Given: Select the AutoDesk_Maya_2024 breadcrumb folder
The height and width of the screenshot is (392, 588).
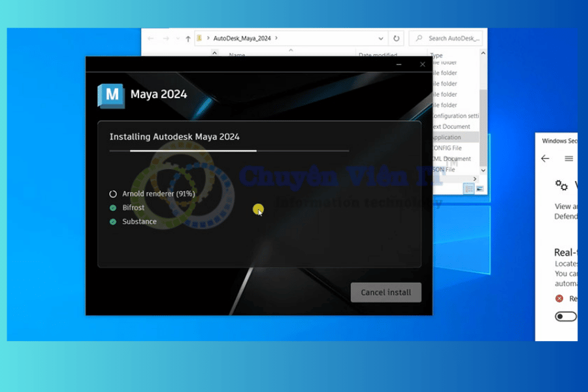Looking at the screenshot, I should [x=242, y=39].
